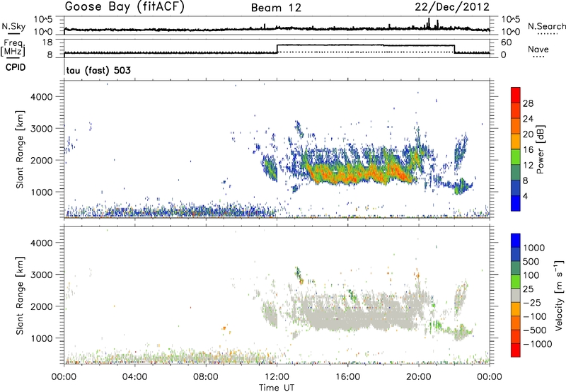
Task: Select the -500 label on Velocity colorbar
Action: point(535,330)
